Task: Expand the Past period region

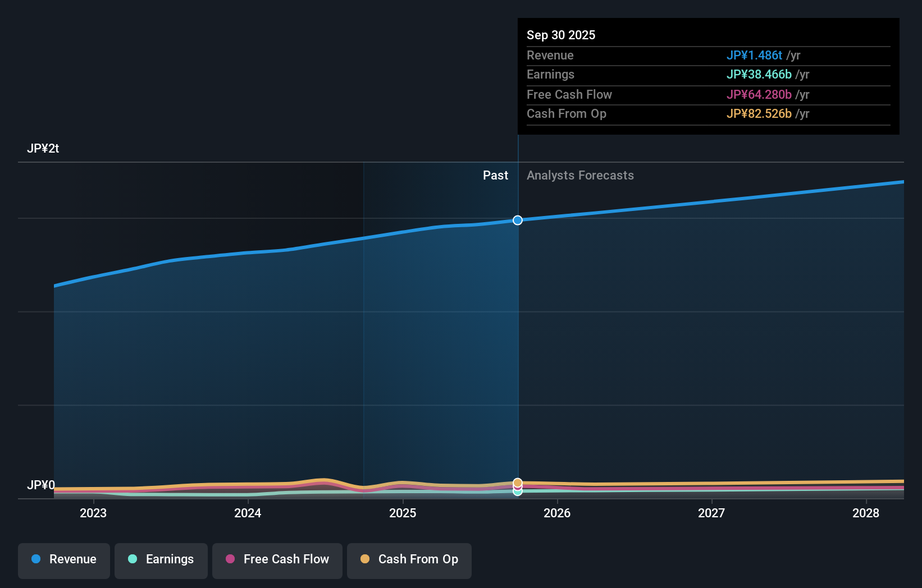Action: [x=495, y=175]
